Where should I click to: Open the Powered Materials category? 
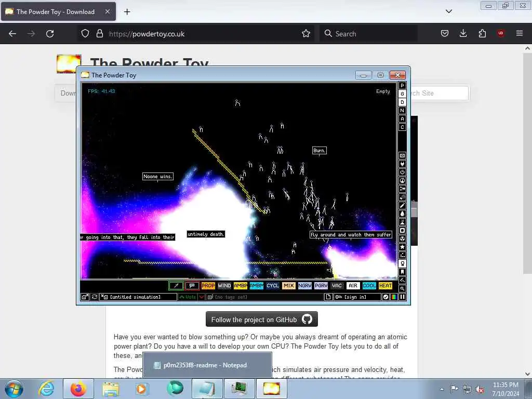point(403,172)
